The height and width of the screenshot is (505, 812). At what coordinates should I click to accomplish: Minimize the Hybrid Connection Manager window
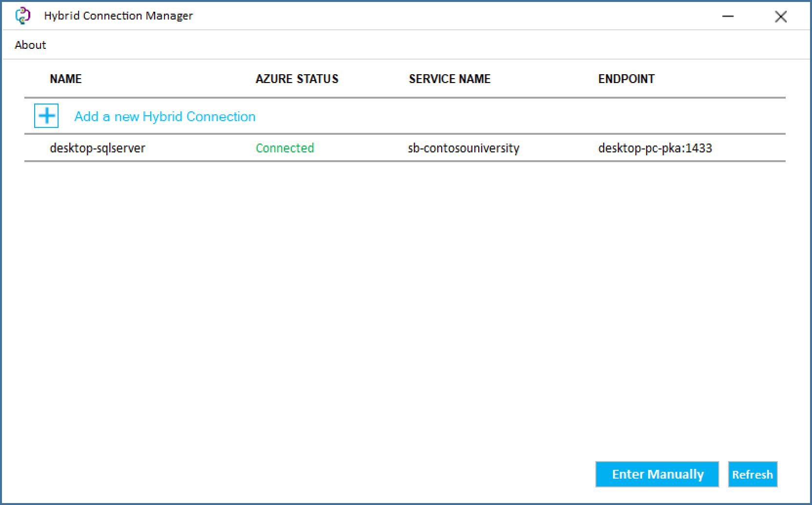[728, 16]
